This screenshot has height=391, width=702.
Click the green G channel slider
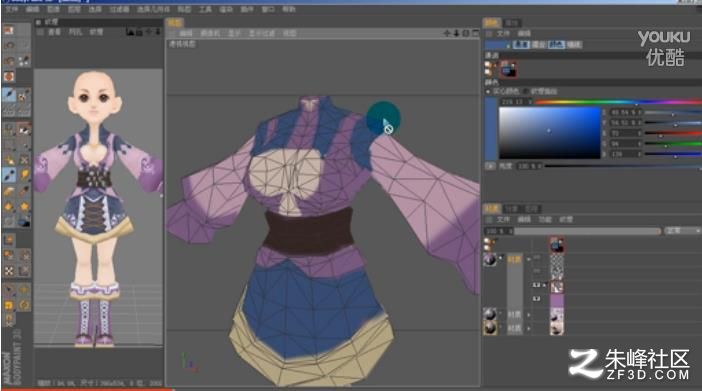point(673,144)
